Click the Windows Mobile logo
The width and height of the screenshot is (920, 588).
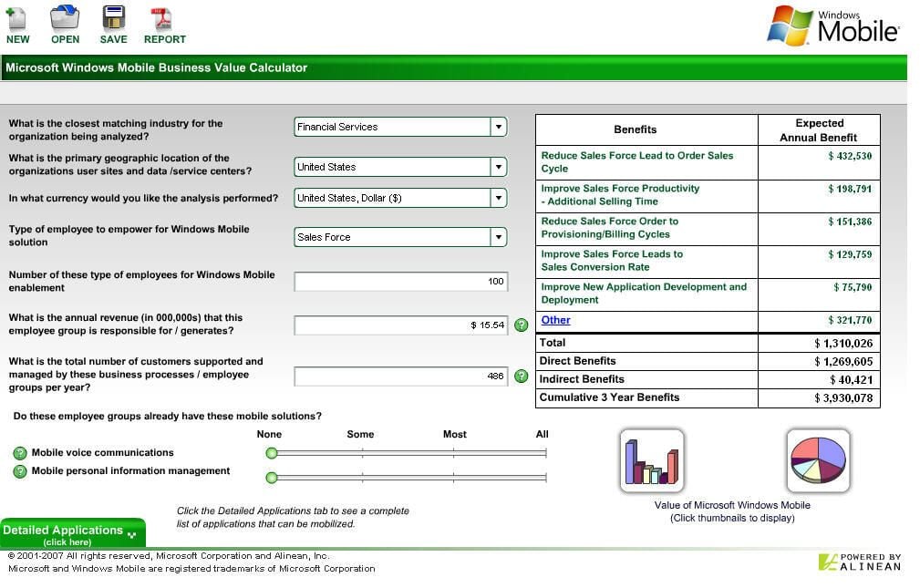point(832,26)
